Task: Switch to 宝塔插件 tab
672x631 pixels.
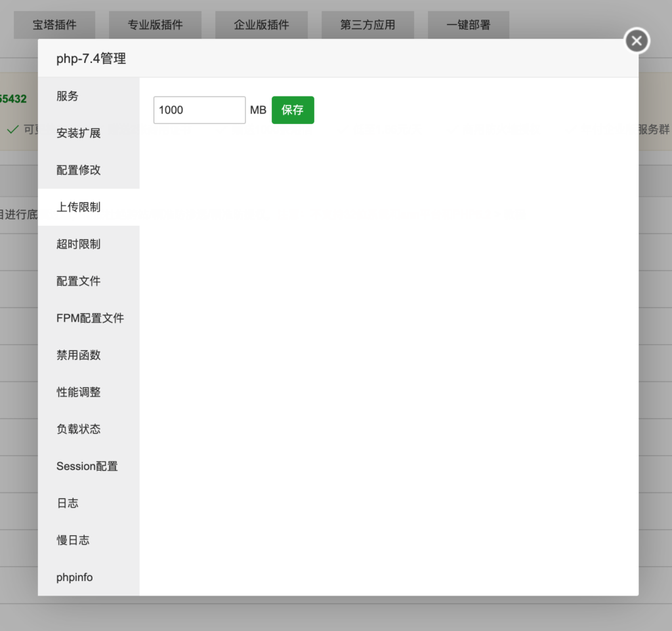Action: coord(54,25)
